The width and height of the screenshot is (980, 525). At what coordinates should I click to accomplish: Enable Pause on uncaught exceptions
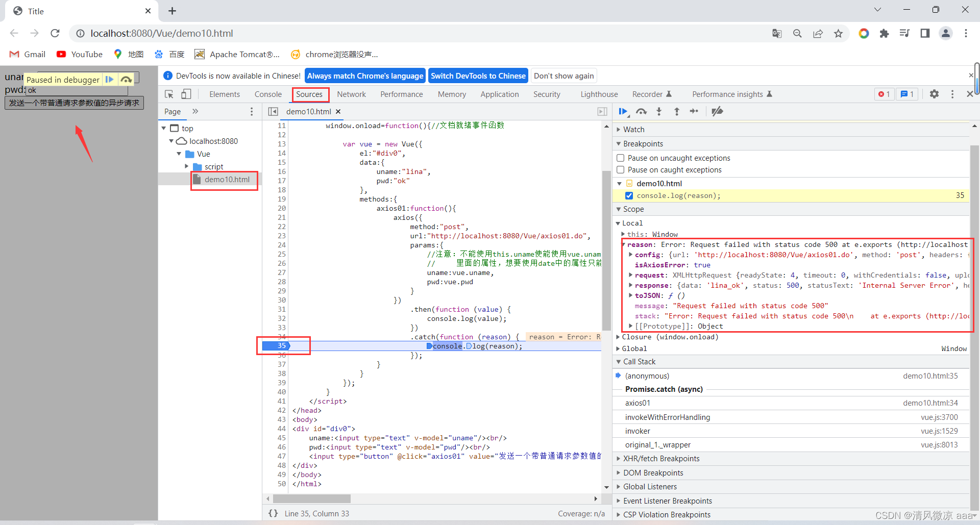(x=621, y=158)
